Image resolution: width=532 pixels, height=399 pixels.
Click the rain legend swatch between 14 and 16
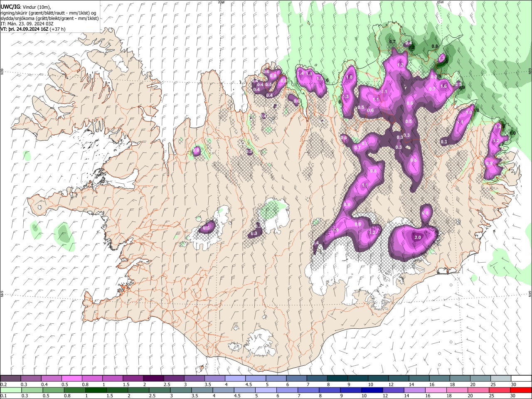(414, 390)
